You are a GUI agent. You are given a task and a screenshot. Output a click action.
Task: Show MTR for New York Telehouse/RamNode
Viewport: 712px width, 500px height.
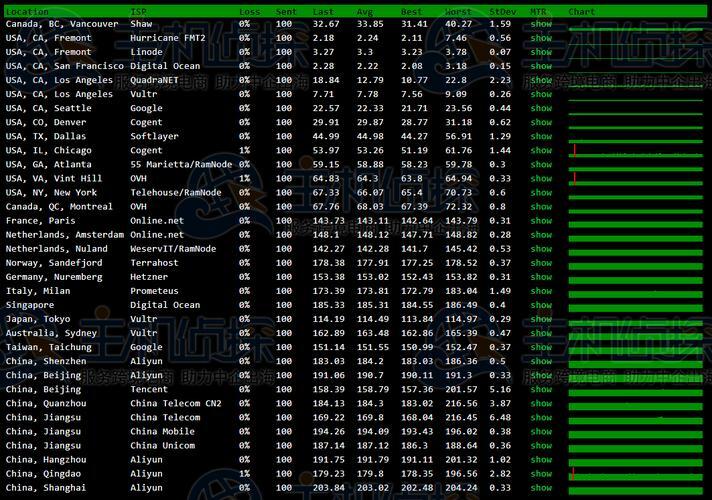point(541,193)
